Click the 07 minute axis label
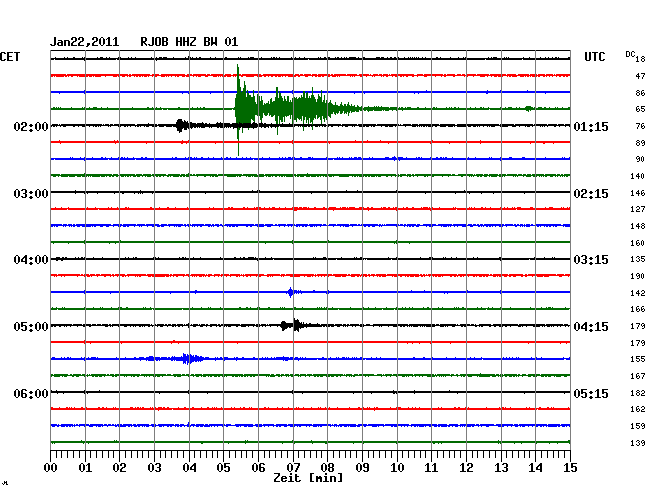650x494 pixels. [293, 468]
